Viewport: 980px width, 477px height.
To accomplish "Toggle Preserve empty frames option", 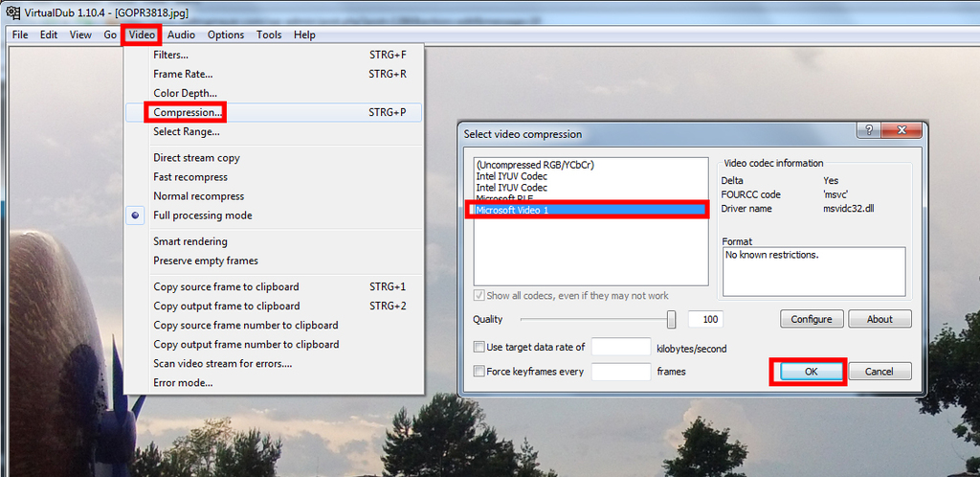I will pyautogui.click(x=274, y=261).
